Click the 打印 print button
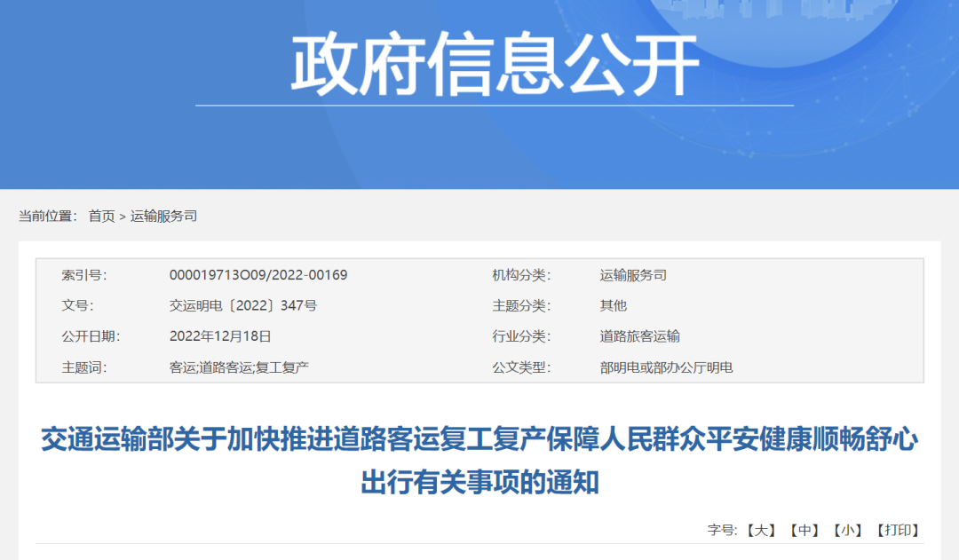Screen dimensions: 959x560 [x=898, y=530]
